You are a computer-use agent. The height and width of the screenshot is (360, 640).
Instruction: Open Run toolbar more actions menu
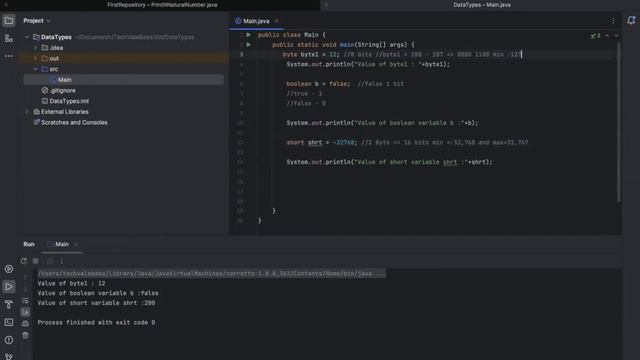(x=62, y=261)
